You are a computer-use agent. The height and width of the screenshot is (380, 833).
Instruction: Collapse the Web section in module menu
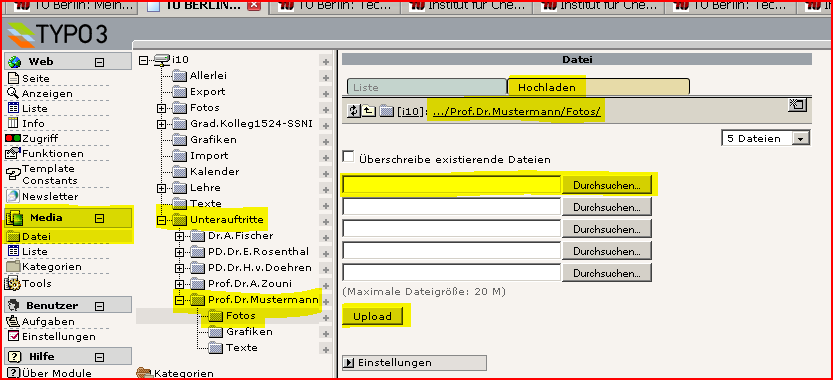pos(99,62)
